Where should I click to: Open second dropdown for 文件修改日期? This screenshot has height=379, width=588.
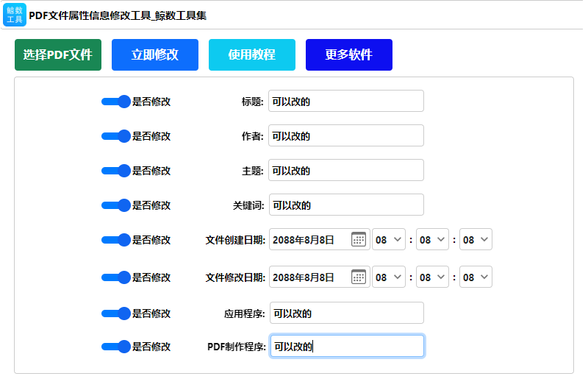tap(476, 277)
